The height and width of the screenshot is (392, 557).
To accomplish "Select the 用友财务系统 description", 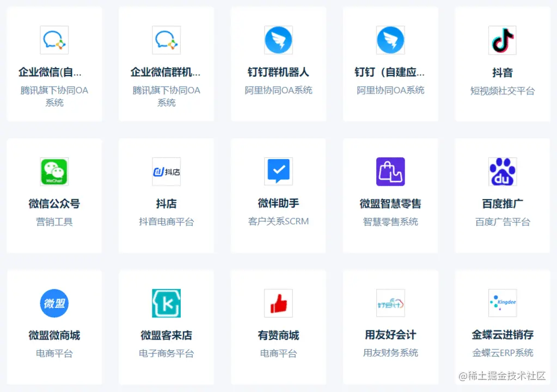I will pyautogui.click(x=390, y=353).
